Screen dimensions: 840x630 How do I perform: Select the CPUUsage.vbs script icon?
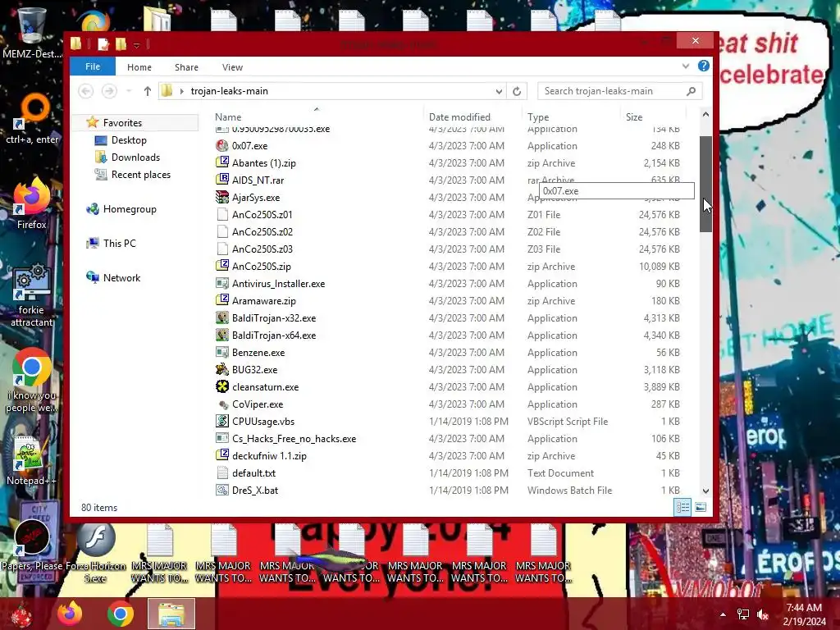[221, 421]
